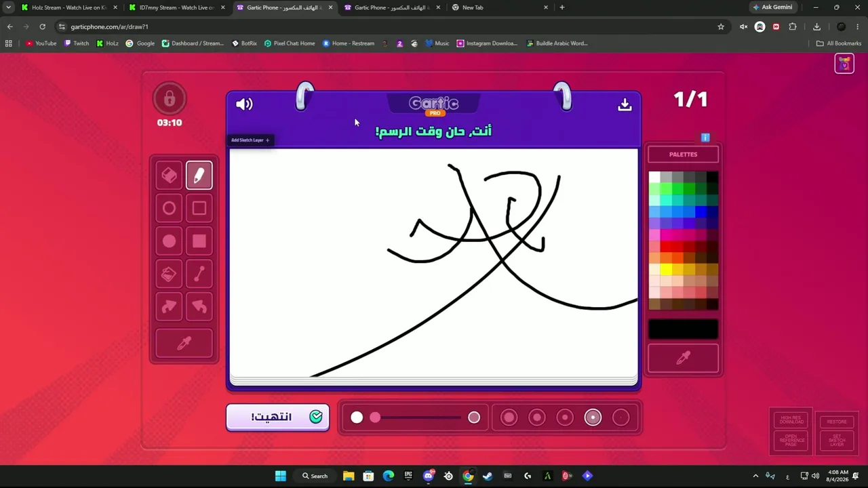Open the PALETTES panel
Viewport: 868px width, 488px height.
[683, 155]
